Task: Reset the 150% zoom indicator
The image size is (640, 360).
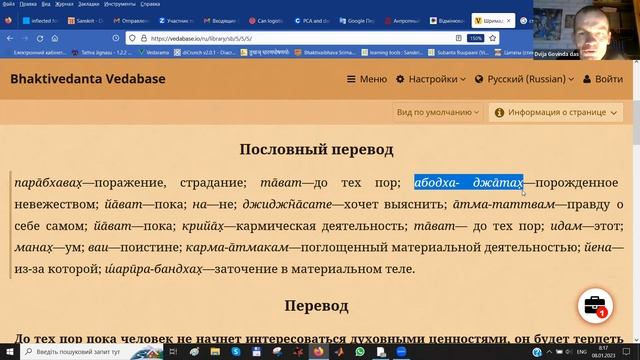Action: (x=475, y=38)
